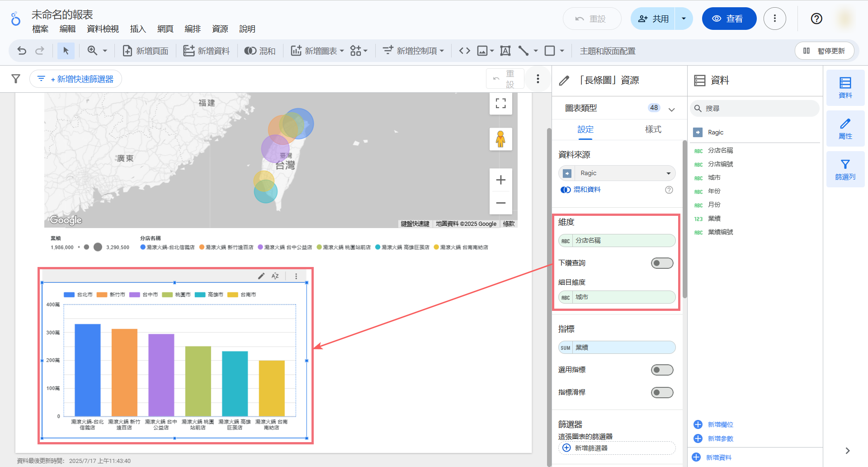The width and height of the screenshot is (868, 467).
Task: Click the 新增資料 add data button
Action: [x=207, y=51]
